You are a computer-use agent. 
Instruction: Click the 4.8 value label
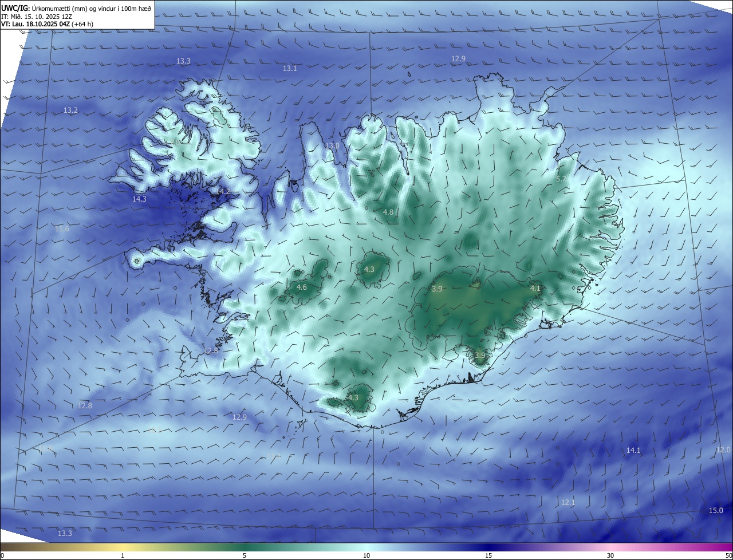(388, 212)
